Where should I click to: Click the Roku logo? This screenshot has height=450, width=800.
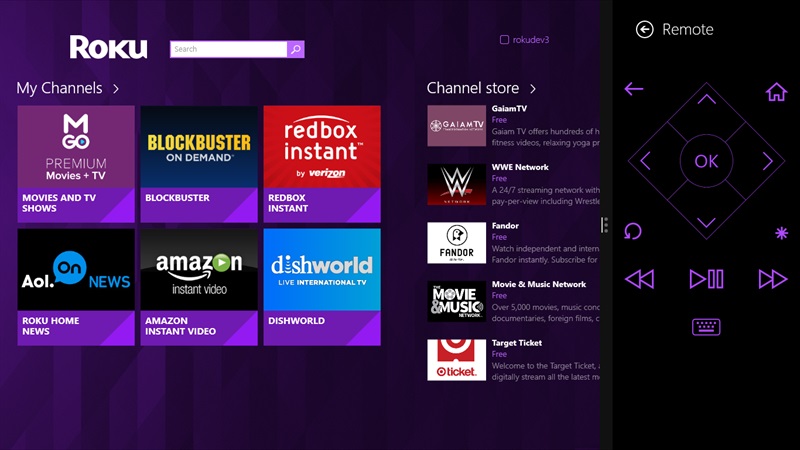tap(109, 47)
